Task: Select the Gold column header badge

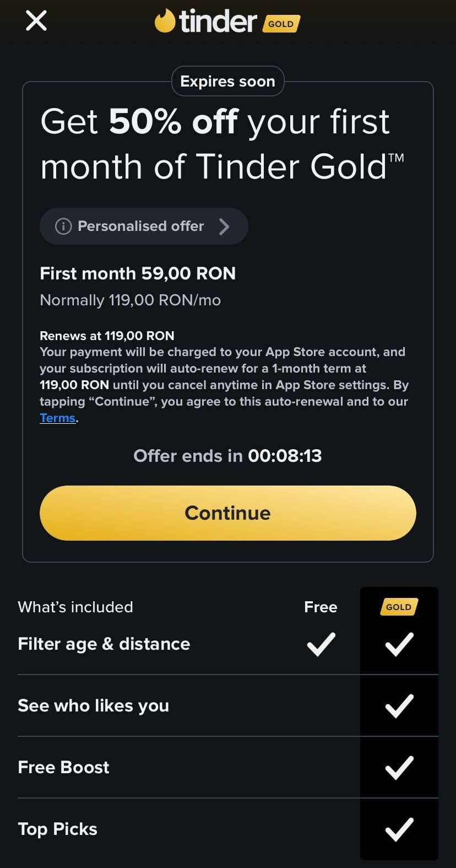Action: point(399,607)
